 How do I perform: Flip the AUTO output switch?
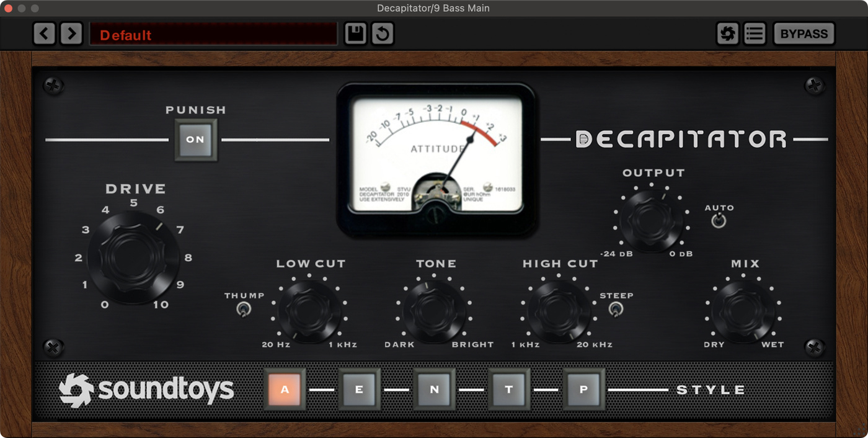point(719,220)
